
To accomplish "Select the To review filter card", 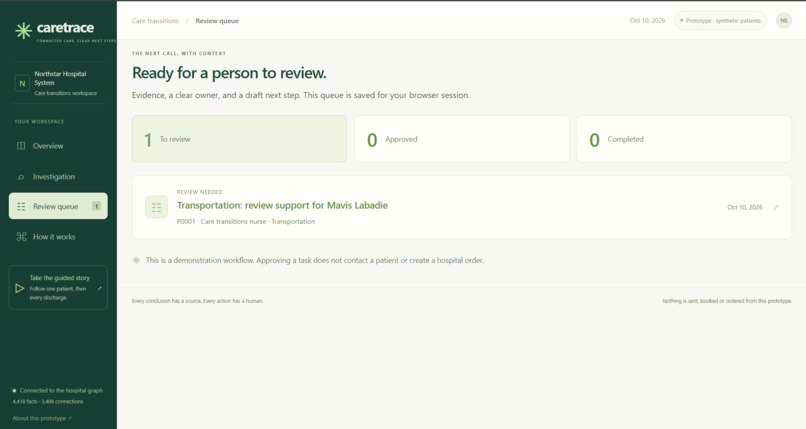I will (240, 139).
